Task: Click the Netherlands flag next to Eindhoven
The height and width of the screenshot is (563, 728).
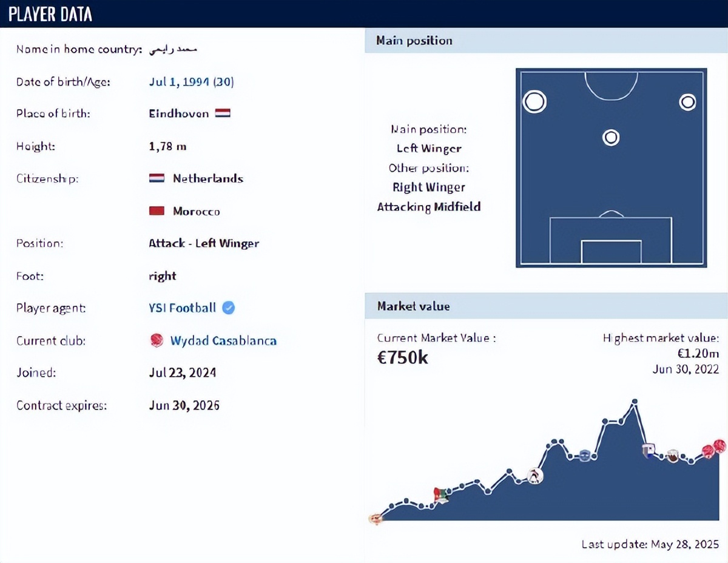Action: 223,113
